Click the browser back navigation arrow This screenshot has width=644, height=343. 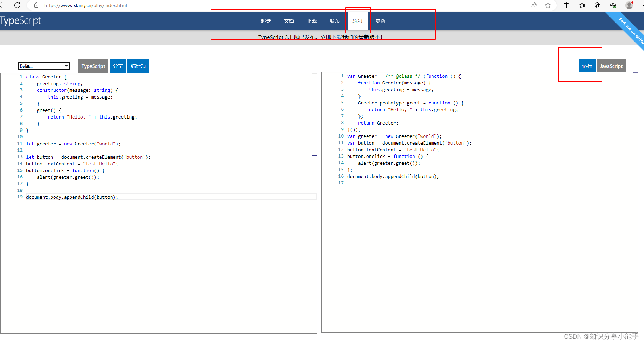coord(4,5)
